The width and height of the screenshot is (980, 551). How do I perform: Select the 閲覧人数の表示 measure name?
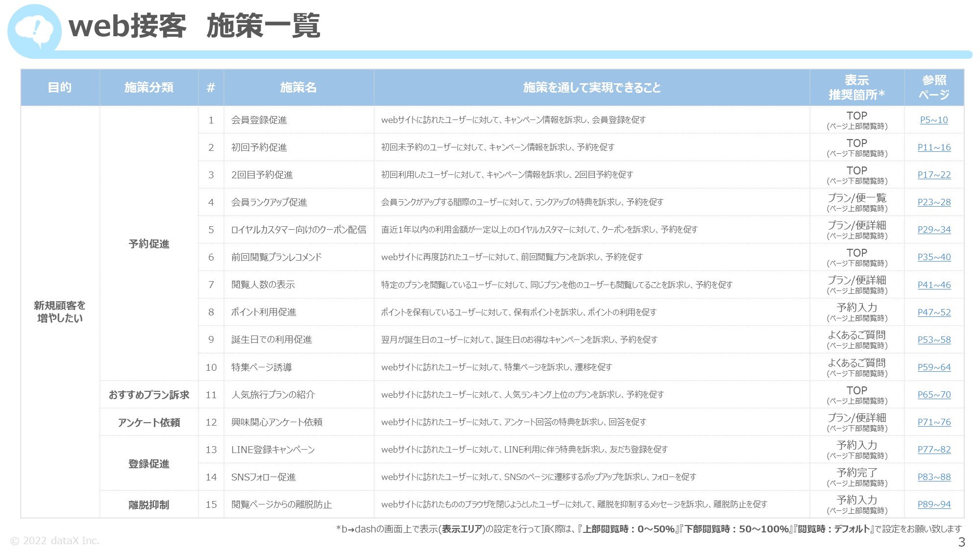[x=263, y=285]
